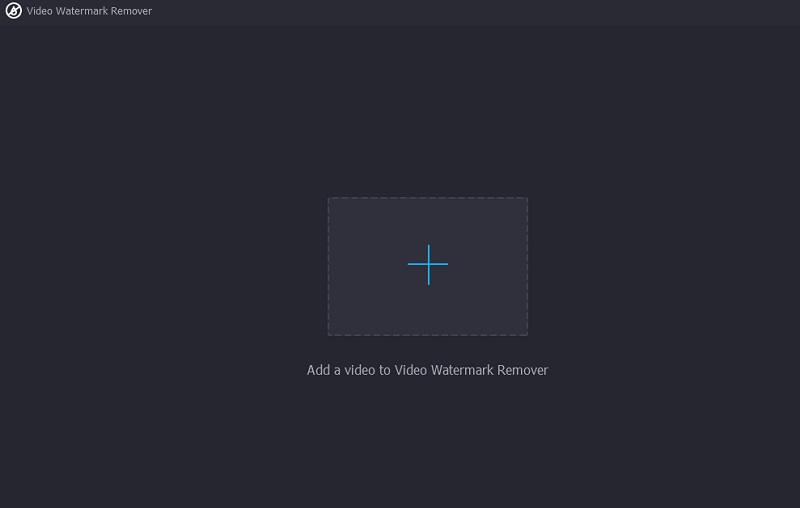Click the title bar text next to the logo
The width and height of the screenshot is (800, 508).
(89, 11)
